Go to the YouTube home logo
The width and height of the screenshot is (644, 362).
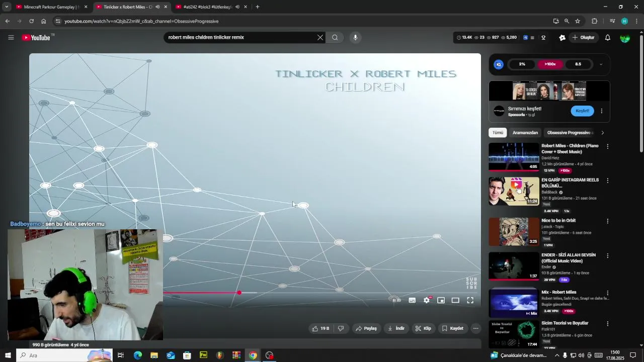(36, 38)
